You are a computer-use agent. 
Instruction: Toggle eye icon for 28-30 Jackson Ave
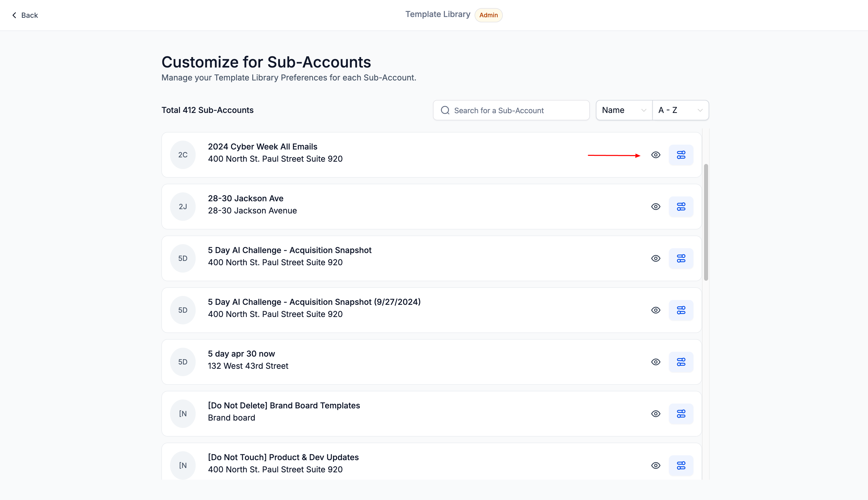656,207
